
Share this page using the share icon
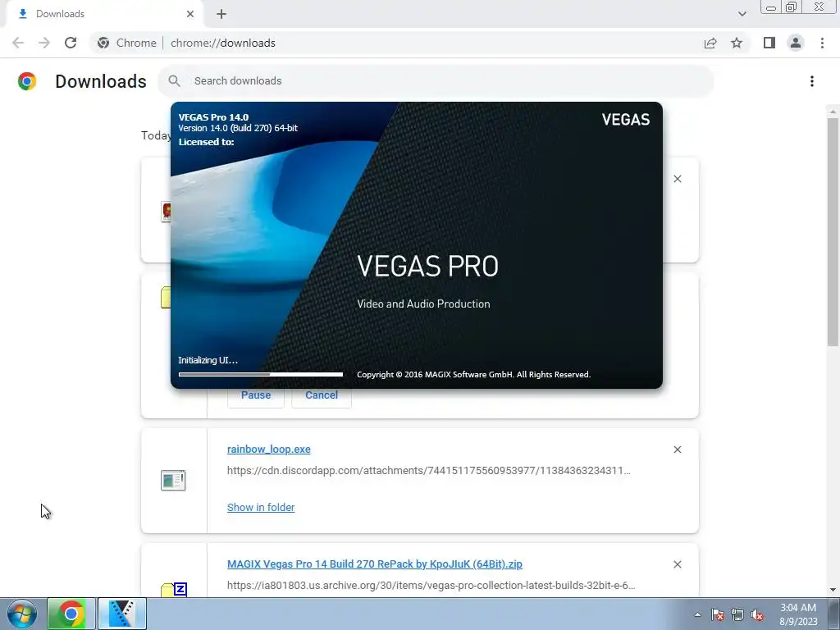pyautogui.click(x=710, y=43)
